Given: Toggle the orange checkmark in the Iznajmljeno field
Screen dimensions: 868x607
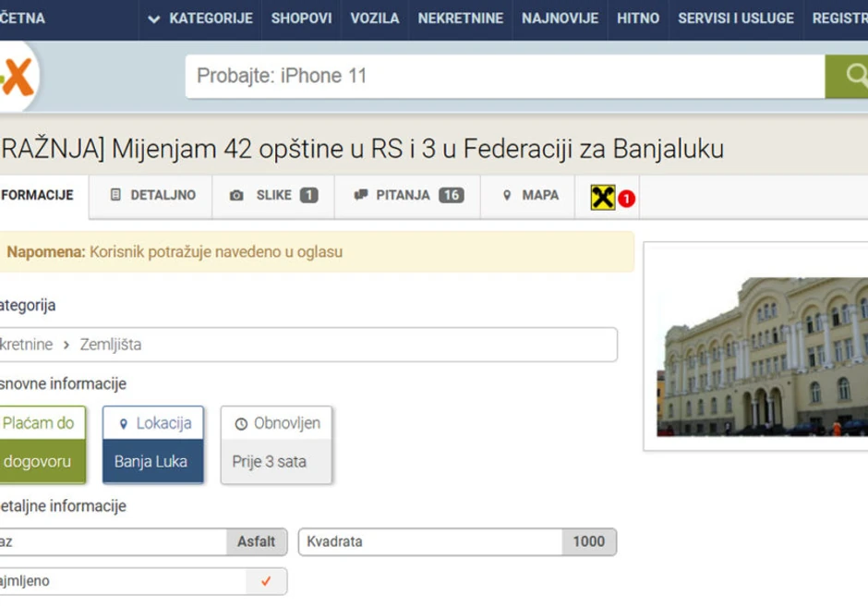Looking at the screenshot, I should [x=266, y=581].
